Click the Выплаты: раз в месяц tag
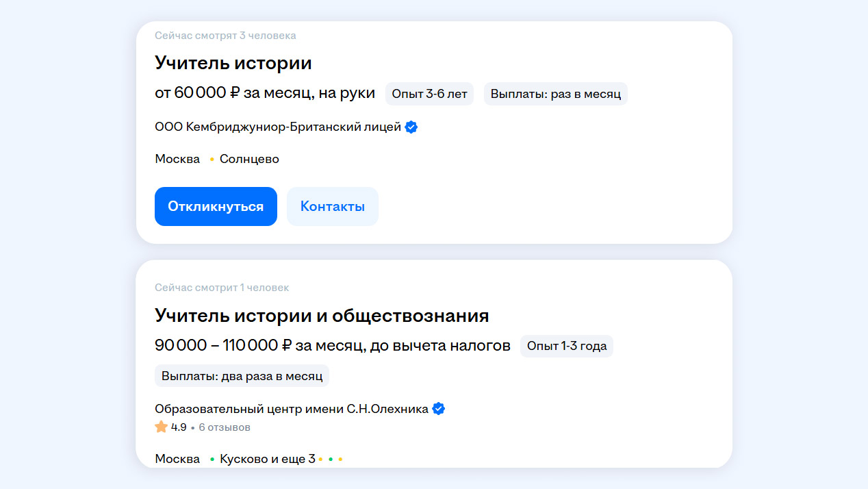This screenshot has width=868, height=489. [555, 94]
